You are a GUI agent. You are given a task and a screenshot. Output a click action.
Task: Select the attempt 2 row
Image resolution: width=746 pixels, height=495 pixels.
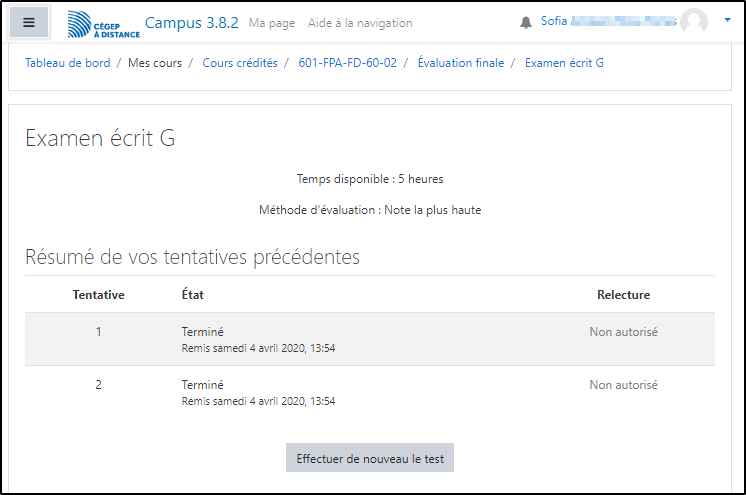tap(369, 392)
